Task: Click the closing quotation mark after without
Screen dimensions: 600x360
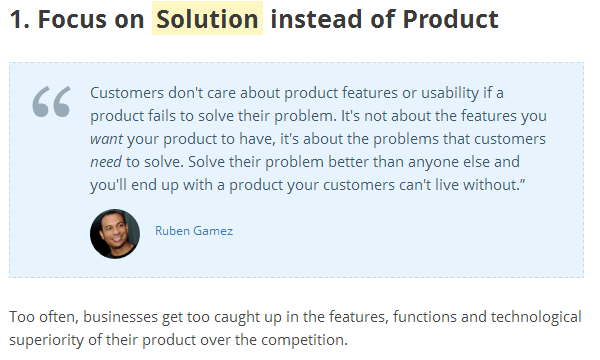Action: coord(522,182)
